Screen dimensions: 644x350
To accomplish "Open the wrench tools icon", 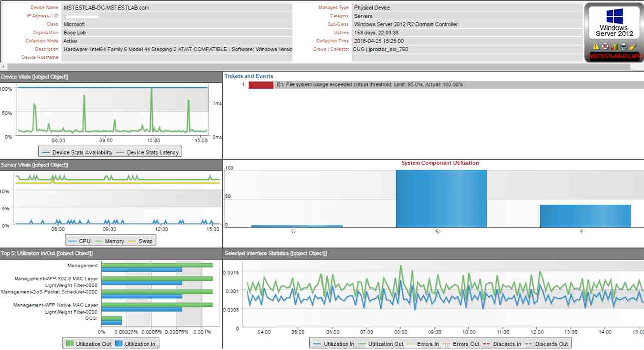I will pyautogui.click(x=632, y=47).
